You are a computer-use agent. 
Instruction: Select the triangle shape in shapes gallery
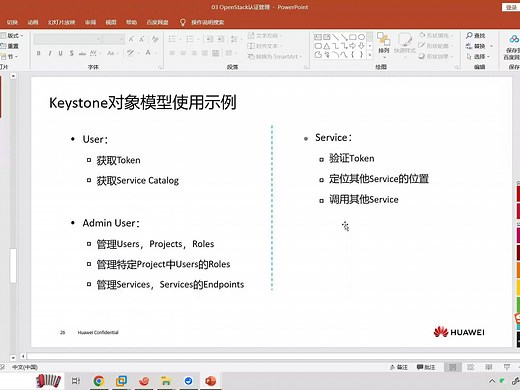pos(327,46)
